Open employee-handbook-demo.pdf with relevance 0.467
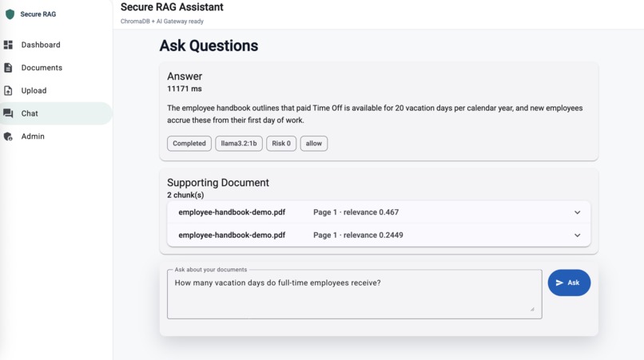 379,212
